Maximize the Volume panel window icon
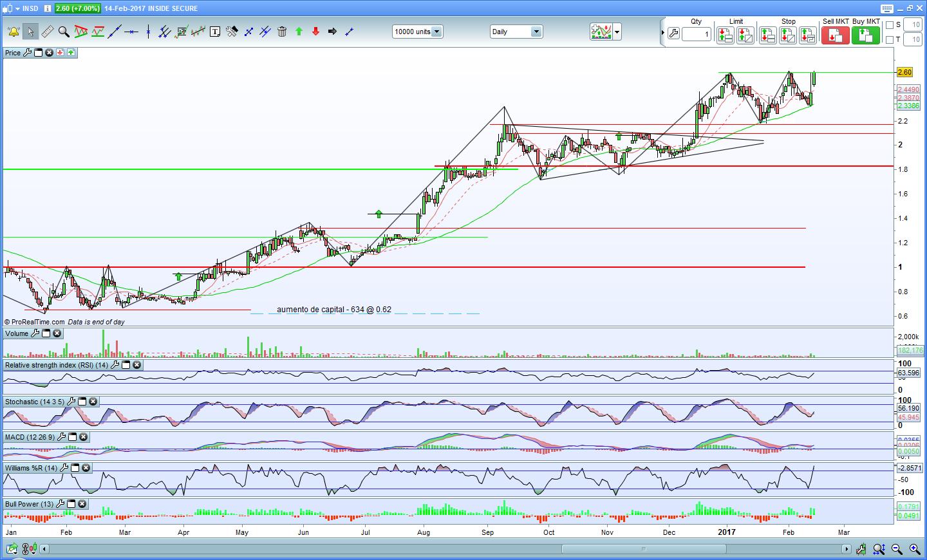The height and width of the screenshot is (560, 927). (x=46, y=333)
